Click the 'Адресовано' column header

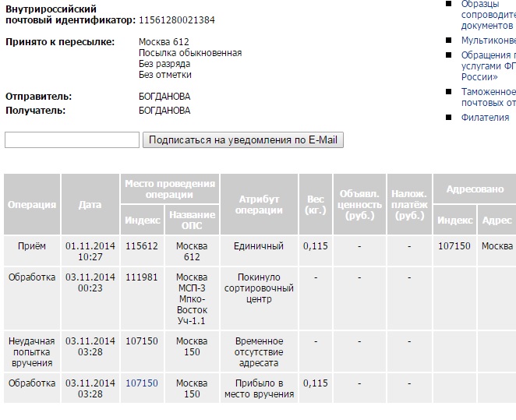pyautogui.click(x=475, y=189)
